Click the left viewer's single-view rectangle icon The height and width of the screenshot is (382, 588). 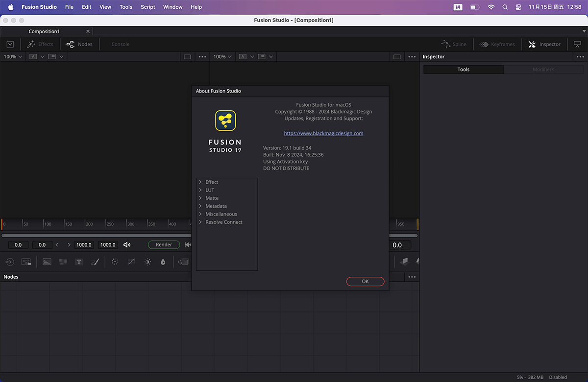[187, 57]
